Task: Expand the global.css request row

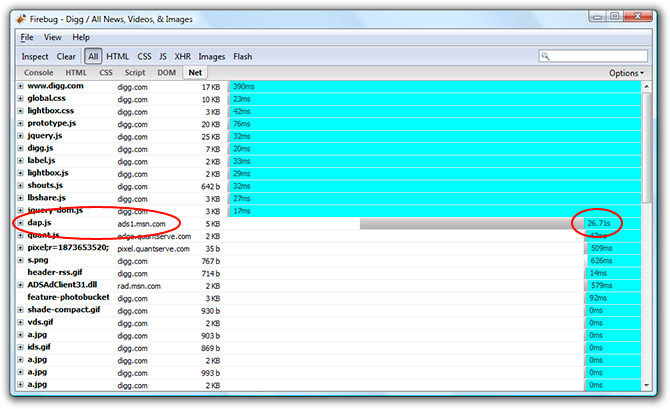Action: (x=20, y=98)
